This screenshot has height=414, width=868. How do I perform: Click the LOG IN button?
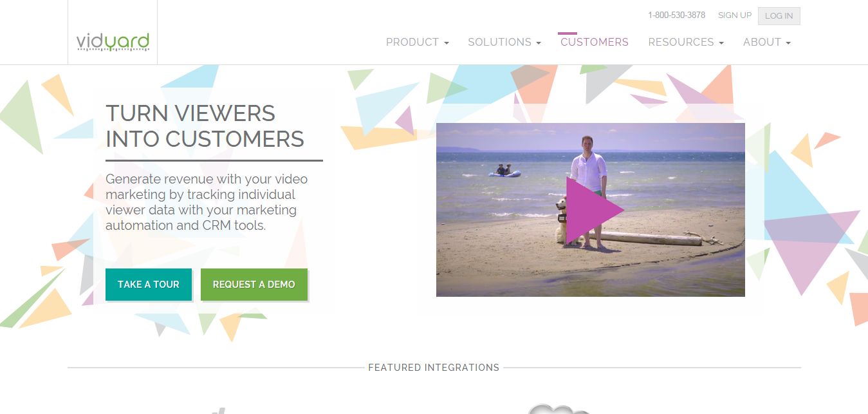779,15
